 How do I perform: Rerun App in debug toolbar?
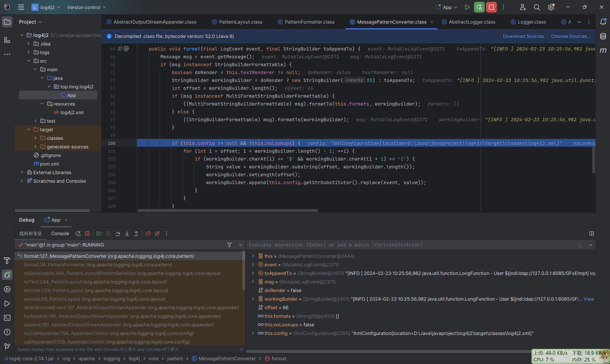(78, 233)
